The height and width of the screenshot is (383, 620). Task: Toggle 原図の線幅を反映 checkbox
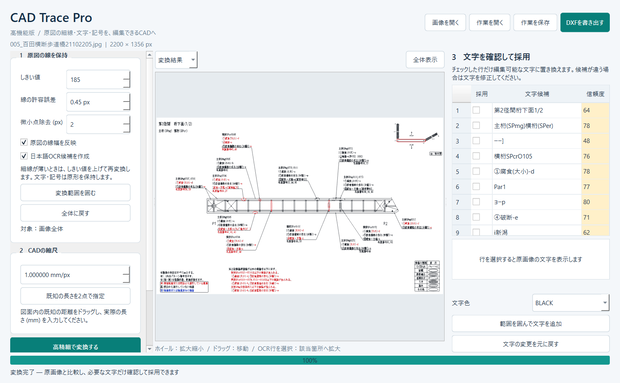click(24, 142)
